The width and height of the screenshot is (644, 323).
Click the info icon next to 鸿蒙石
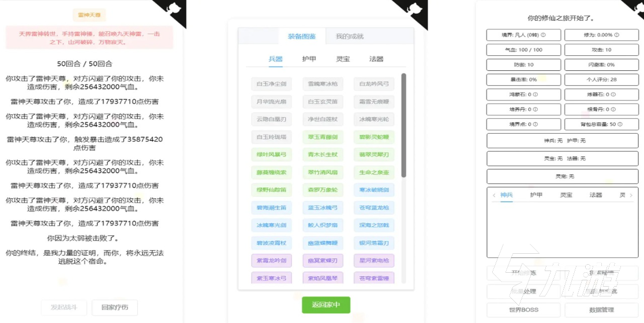point(536,94)
